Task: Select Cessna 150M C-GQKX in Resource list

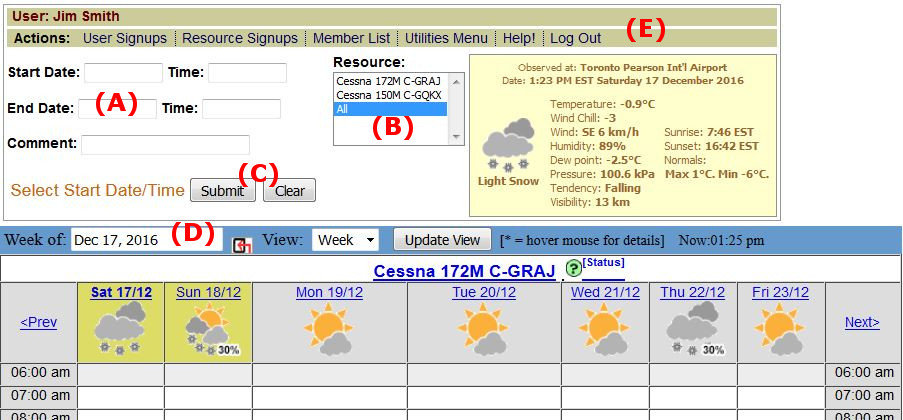Action: pos(390,94)
